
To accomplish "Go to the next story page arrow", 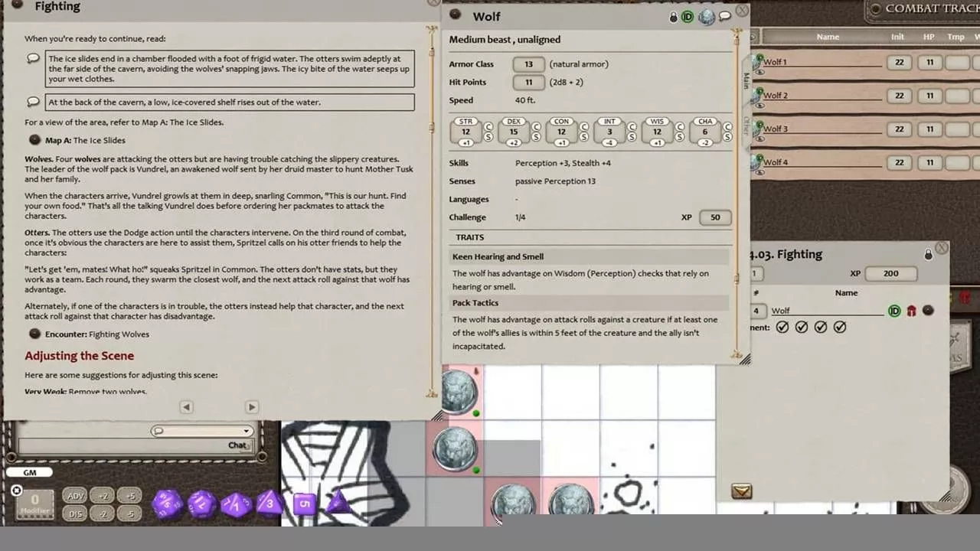I will [x=252, y=407].
